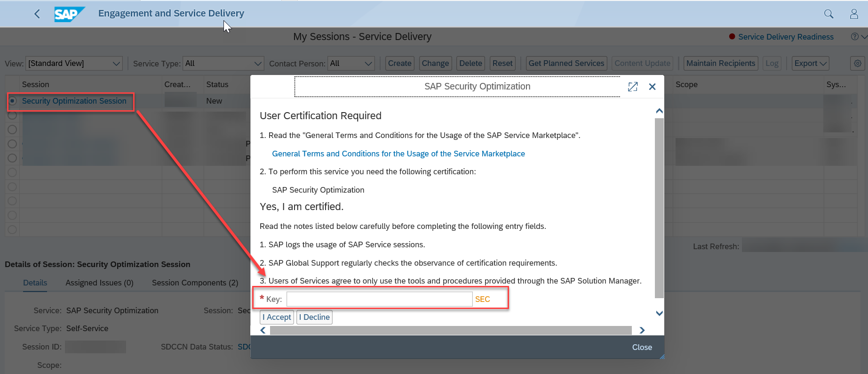Maximize the SAP Security Optimization dialog

pyautogui.click(x=633, y=87)
